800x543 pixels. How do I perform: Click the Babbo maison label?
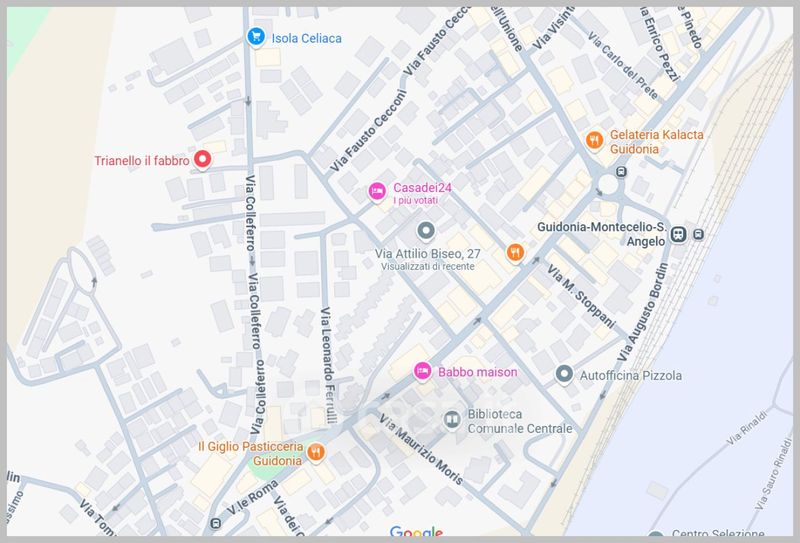click(478, 372)
